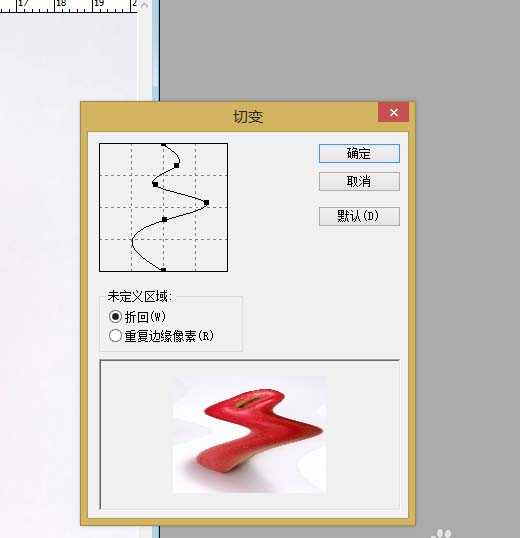The width and height of the screenshot is (520, 538).
Task: Click the ruler mark labeled 19
Action: tap(99, 4)
